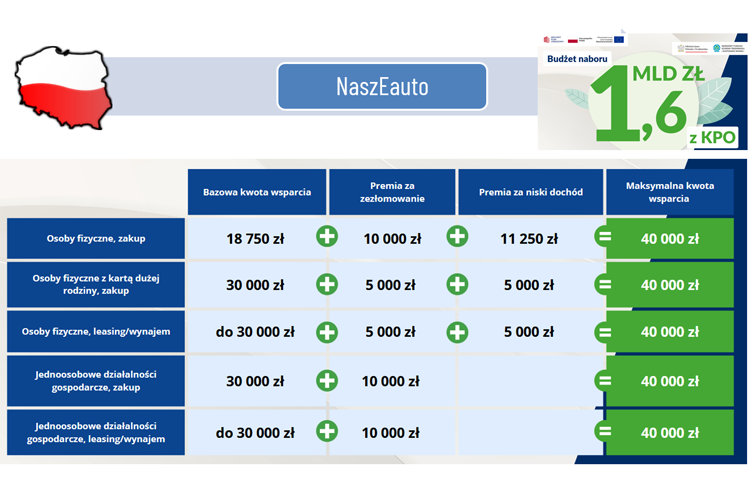Select the 'Premia za zezłomowanie' column header
This screenshot has width=750, height=500.
click(x=391, y=191)
